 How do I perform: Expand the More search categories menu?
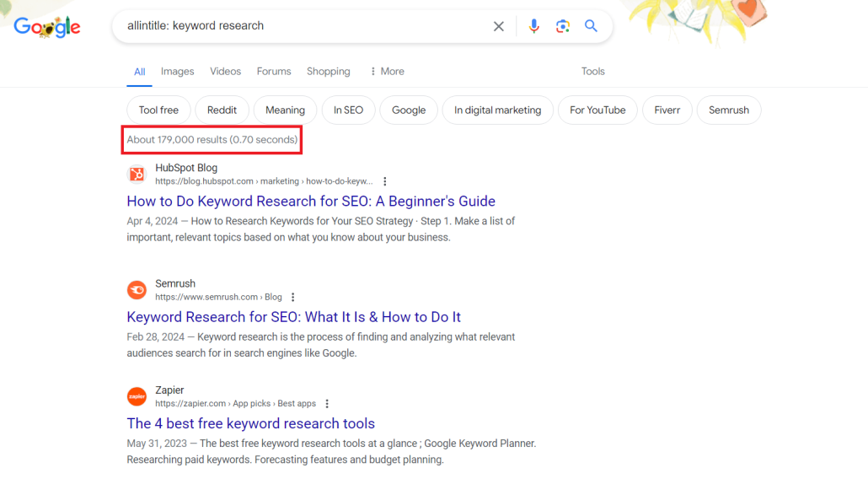coord(387,72)
